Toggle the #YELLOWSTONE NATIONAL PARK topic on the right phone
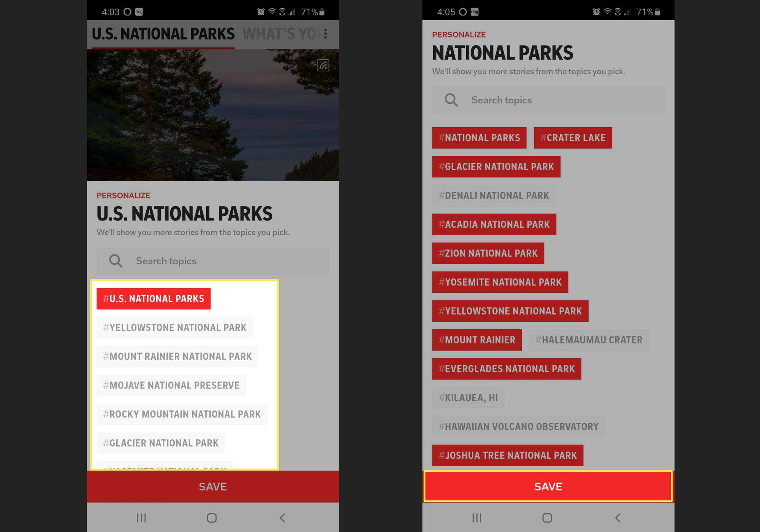The width and height of the screenshot is (760, 532). click(x=510, y=311)
